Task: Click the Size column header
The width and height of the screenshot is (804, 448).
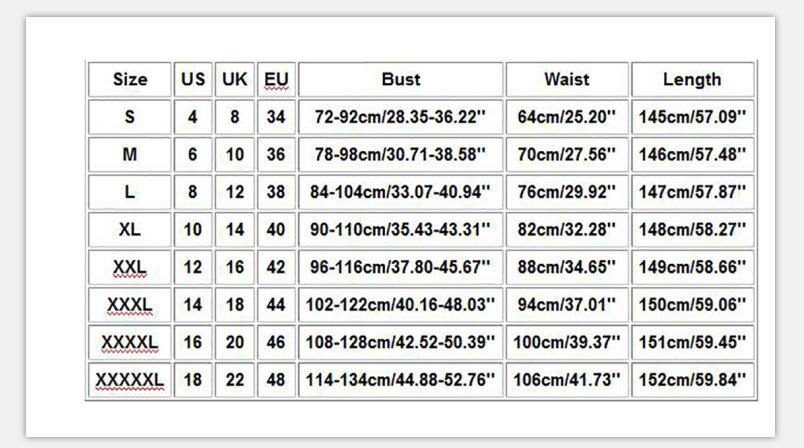Action: (130, 79)
